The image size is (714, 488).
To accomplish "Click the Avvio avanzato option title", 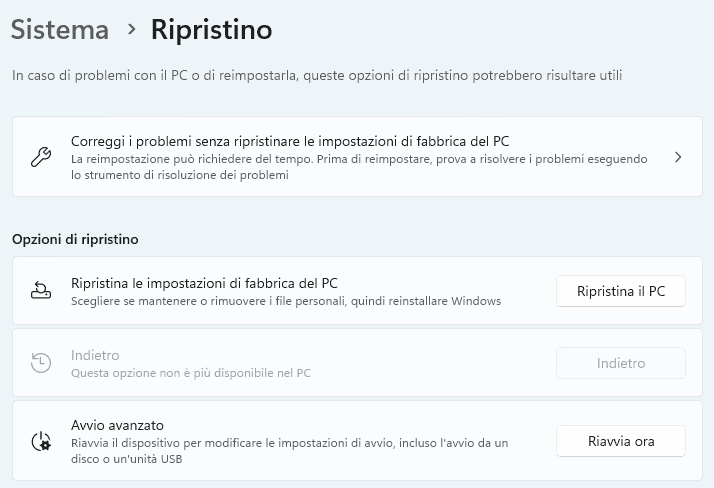I will (117, 425).
